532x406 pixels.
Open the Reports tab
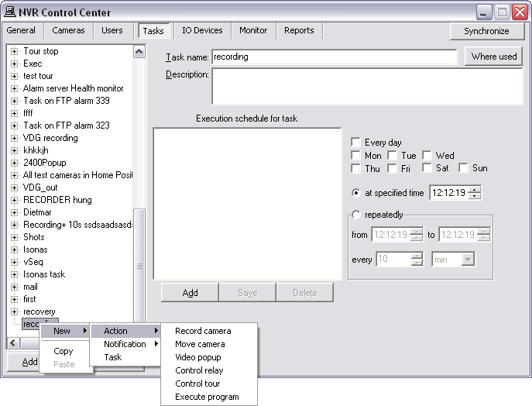click(299, 30)
